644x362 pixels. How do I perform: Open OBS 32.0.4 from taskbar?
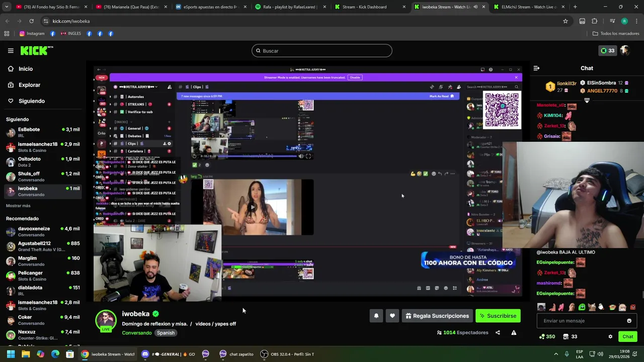[287, 354]
